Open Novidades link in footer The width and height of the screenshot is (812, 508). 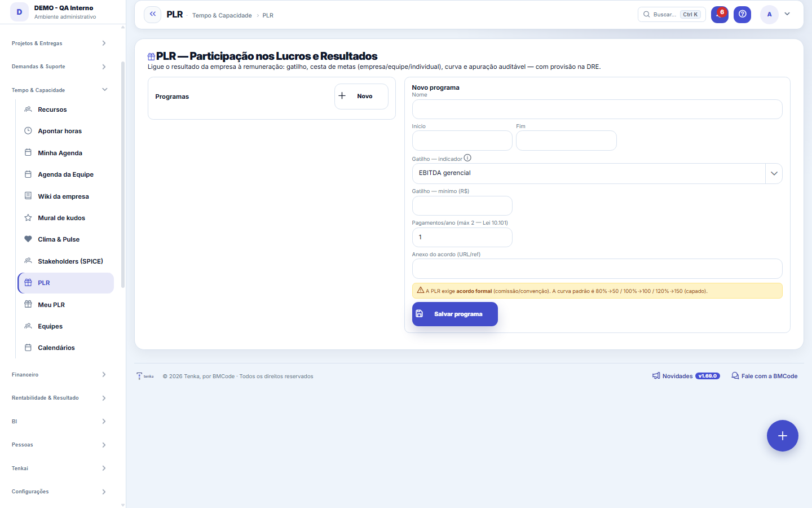point(686,376)
